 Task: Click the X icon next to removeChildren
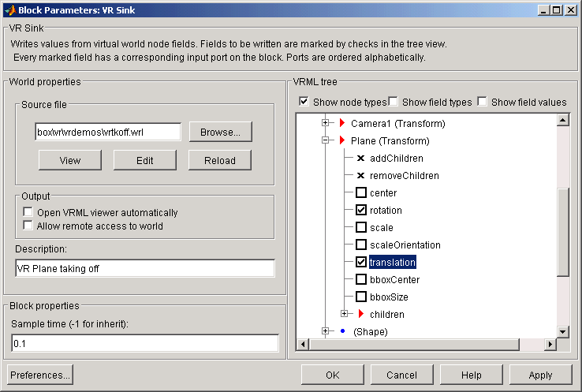tap(360, 176)
